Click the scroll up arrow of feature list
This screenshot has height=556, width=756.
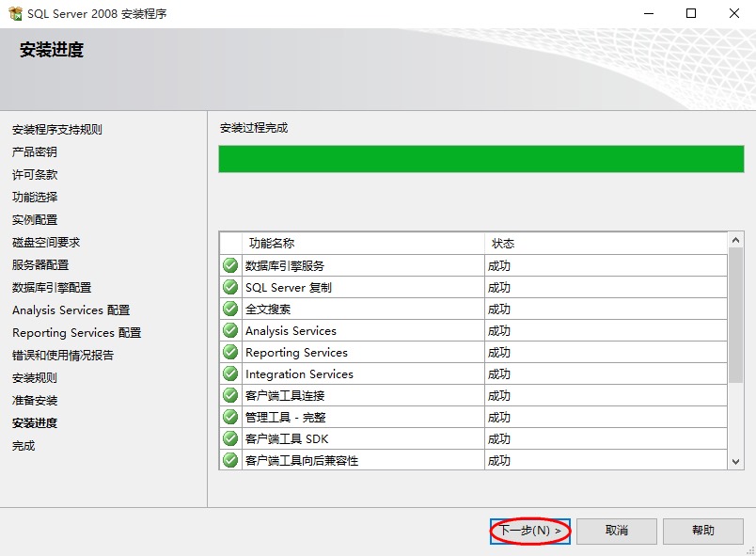(x=735, y=240)
